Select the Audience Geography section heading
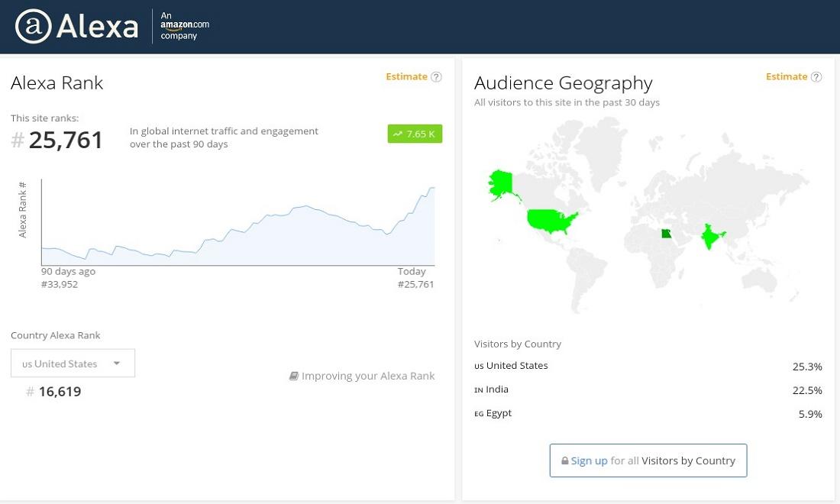Viewport: 840px width, 504px height. tap(564, 83)
